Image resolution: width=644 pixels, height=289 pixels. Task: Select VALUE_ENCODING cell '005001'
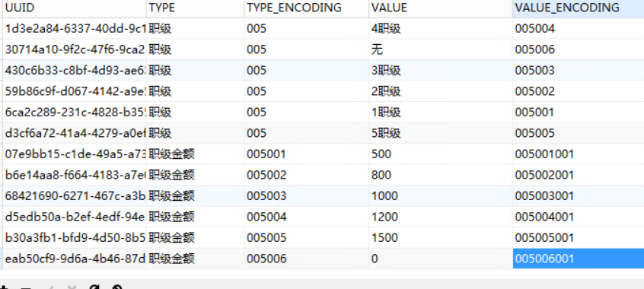tap(579, 112)
